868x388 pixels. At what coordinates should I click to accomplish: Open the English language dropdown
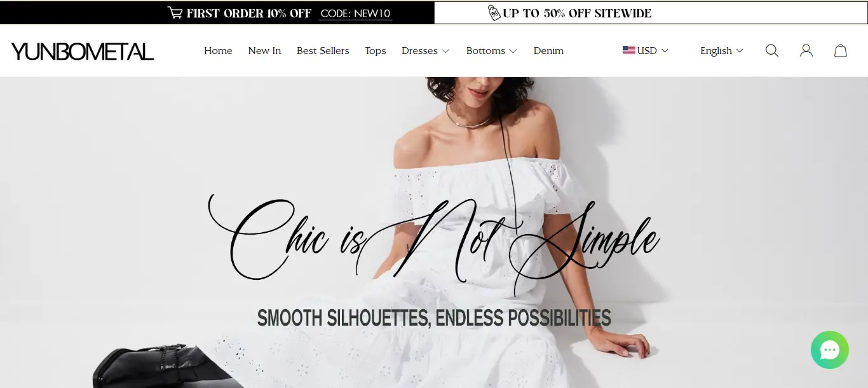click(x=722, y=51)
